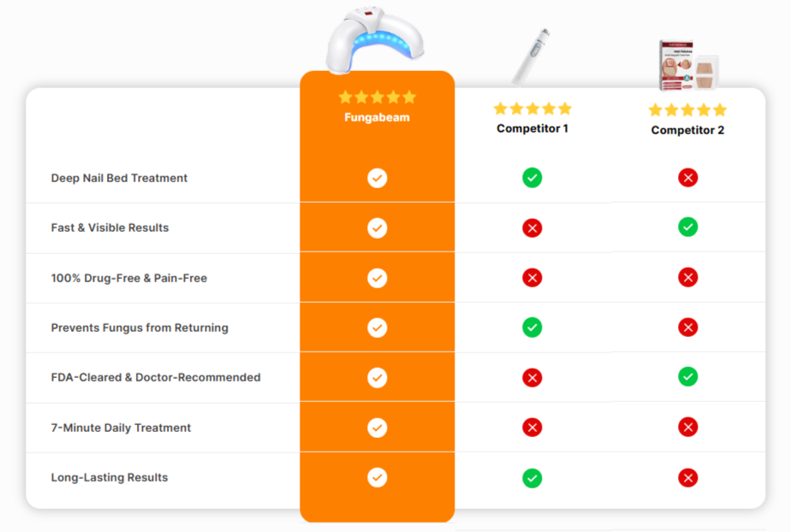Image resolution: width=791 pixels, height=532 pixels.
Task: Click Competitor 1's green check for Prevents Fungus from Returning
Action: tap(532, 328)
